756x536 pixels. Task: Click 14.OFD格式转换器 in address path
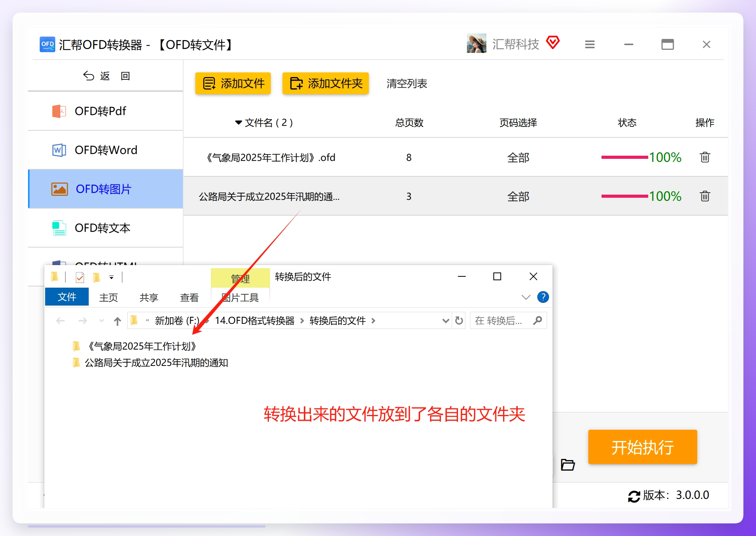(255, 321)
